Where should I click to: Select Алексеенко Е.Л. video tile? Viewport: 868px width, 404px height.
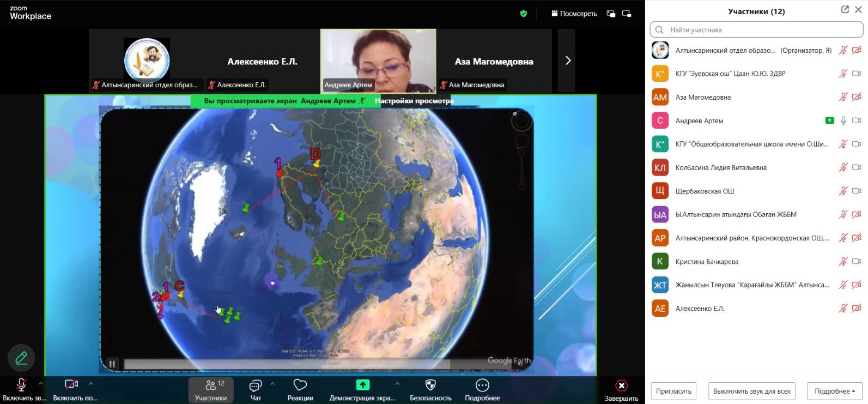(262, 61)
